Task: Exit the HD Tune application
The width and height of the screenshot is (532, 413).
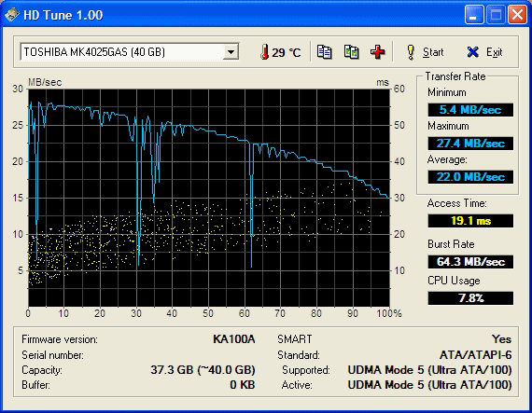Action: click(x=484, y=52)
